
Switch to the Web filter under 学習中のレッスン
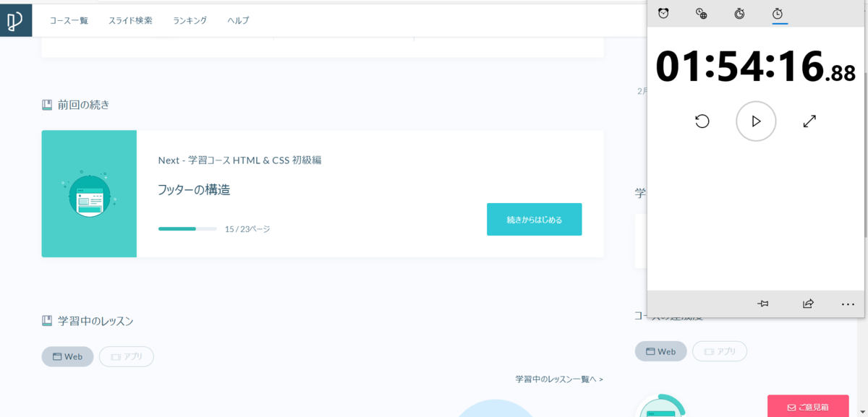click(x=67, y=356)
